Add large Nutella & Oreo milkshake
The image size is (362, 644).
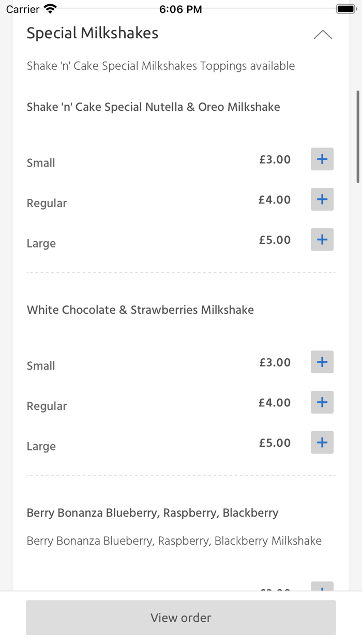tap(322, 239)
